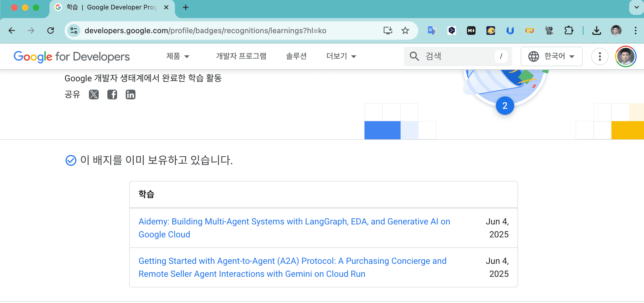Open Chrome's three-dot menu

click(x=635, y=31)
